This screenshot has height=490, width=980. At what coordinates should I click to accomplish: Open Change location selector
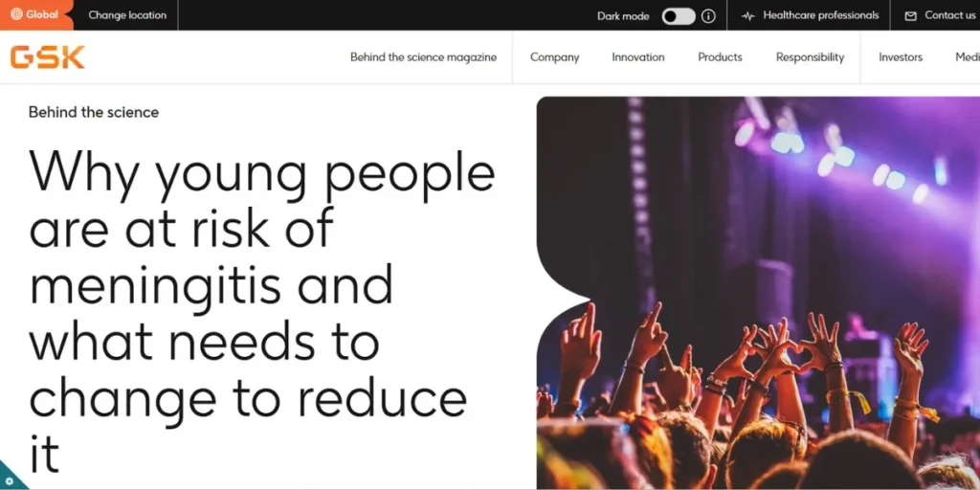pyautogui.click(x=127, y=15)
